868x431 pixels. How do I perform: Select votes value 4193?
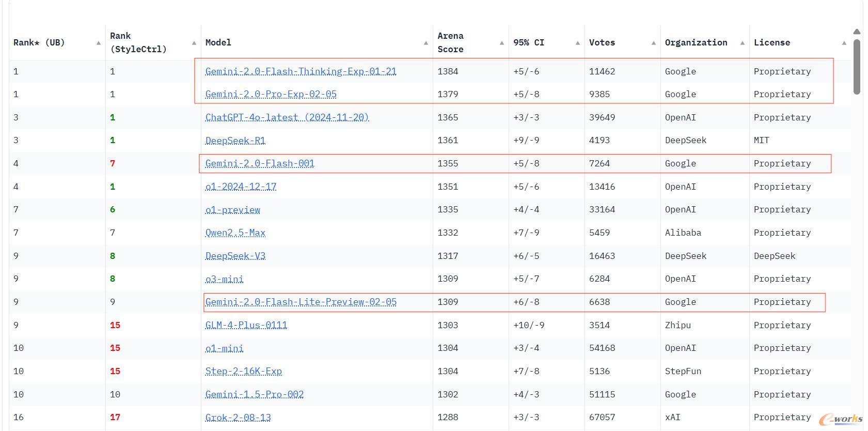[599, 140]
